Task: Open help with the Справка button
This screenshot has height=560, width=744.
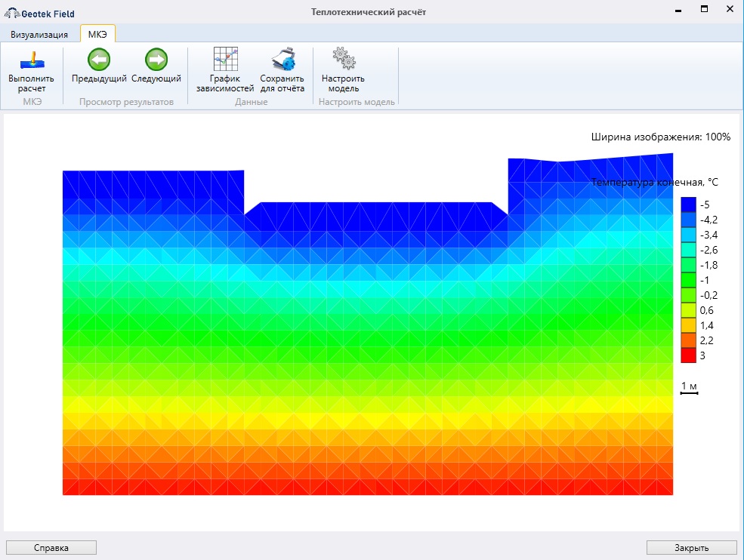Action: click(x=51, y=548)
